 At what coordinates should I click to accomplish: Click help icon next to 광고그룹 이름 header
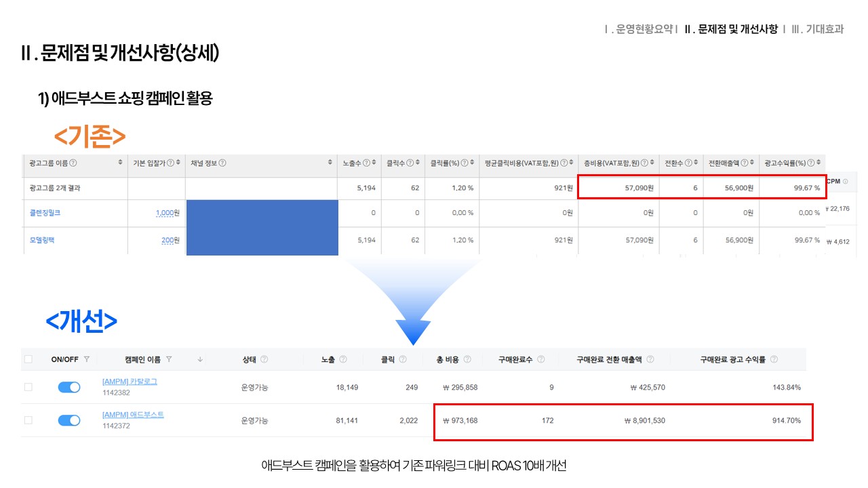point(73,163)
